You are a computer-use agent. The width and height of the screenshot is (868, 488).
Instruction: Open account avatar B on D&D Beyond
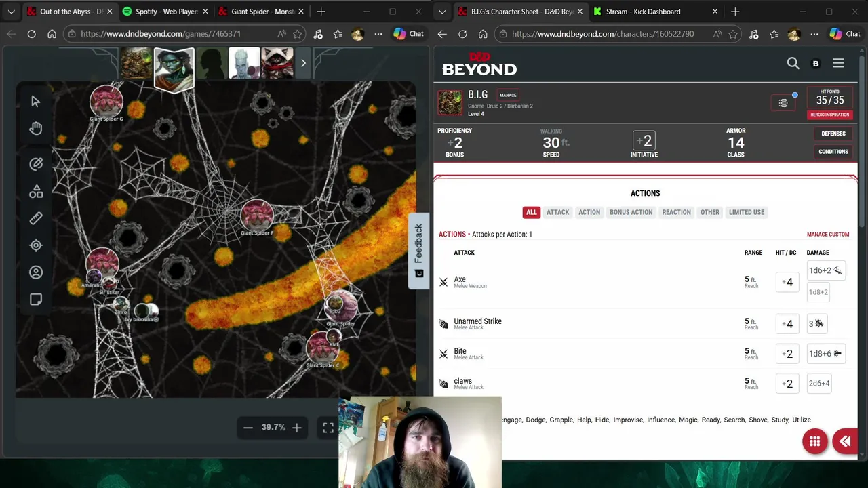point(816,63)
